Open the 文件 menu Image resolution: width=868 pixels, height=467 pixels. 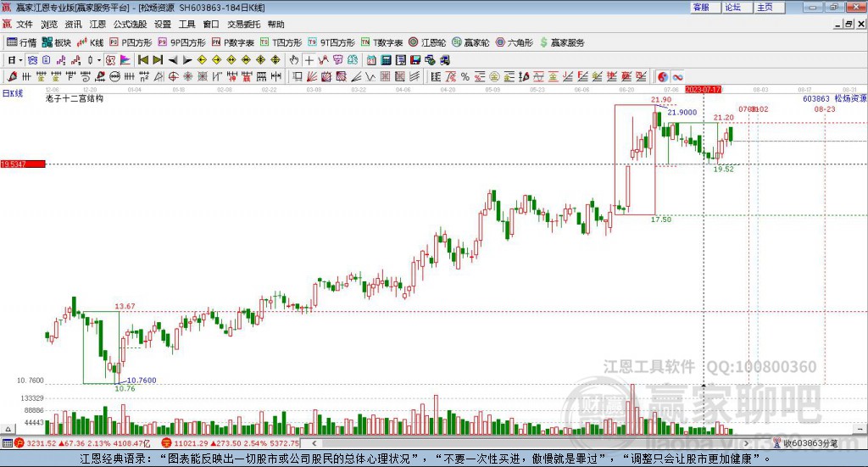[x=25, y=25]
